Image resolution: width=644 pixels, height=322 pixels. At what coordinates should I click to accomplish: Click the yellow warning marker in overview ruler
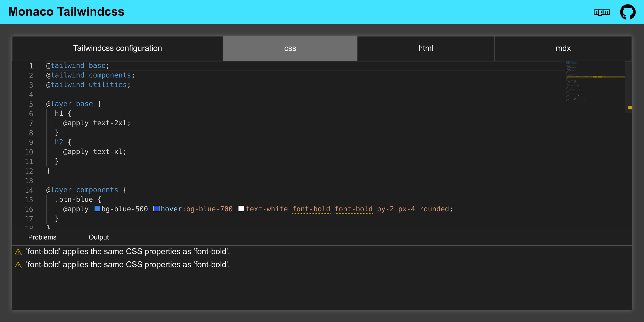(x=630, y=107)
